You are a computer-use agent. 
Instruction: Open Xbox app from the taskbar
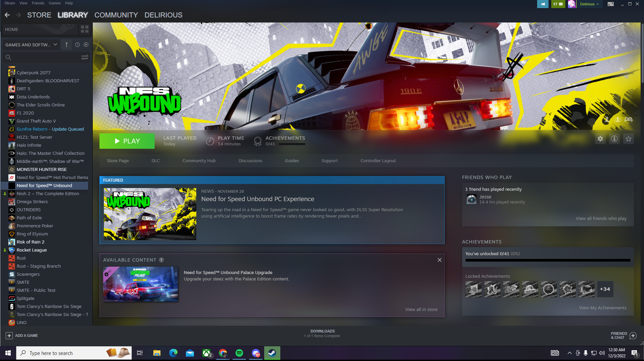pyautogui.click(x=207, y=353)
